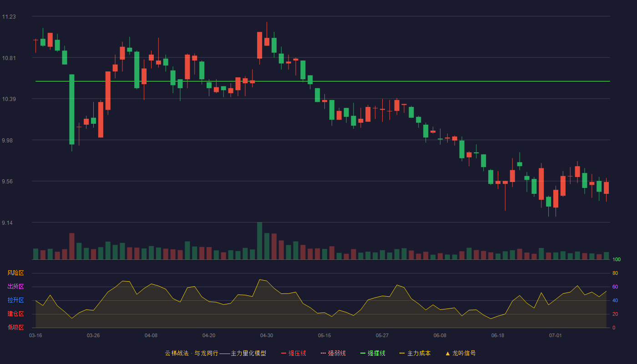Click the 40 indicator scale value

pyautogui.click(x=615, y=300)
